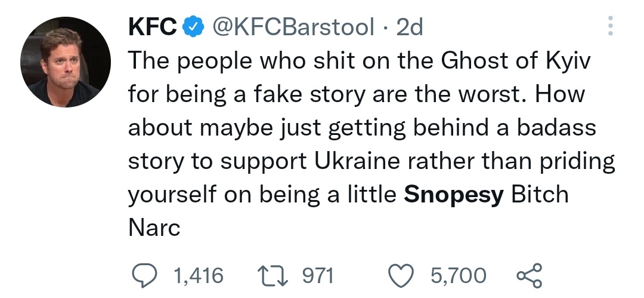
Task: Click the blue verified badge next to KFC
Action: 191,27
